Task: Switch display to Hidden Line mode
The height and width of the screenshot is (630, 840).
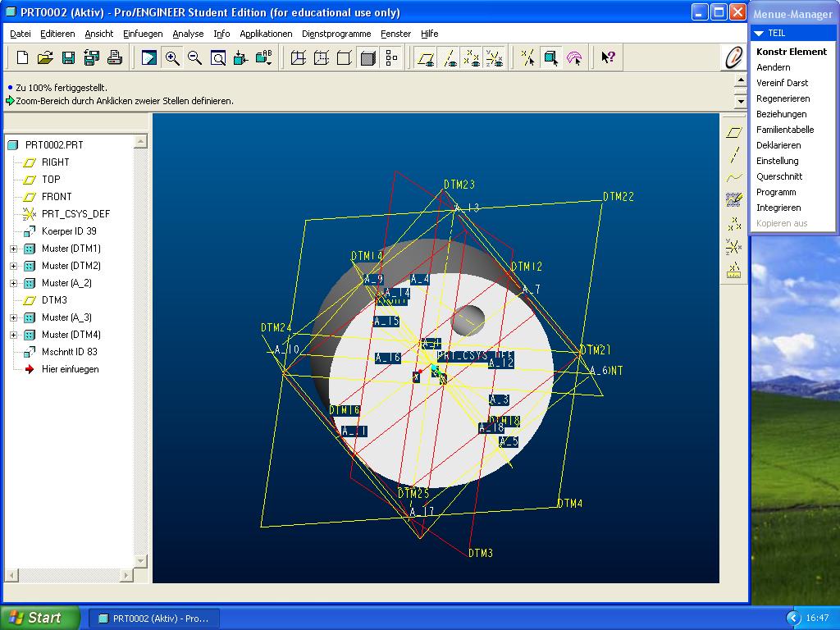Action: 322,57
